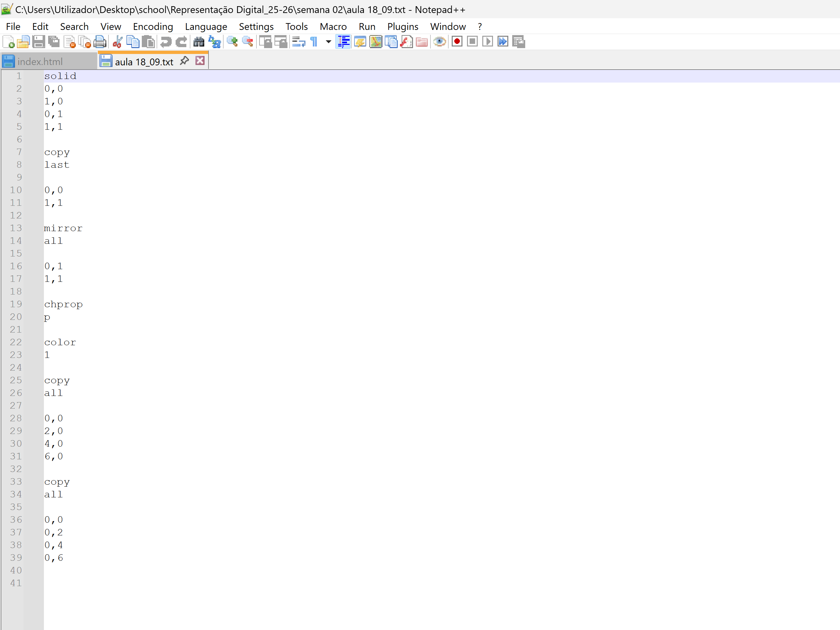Open the Document Map panel icon

[376, 42]
